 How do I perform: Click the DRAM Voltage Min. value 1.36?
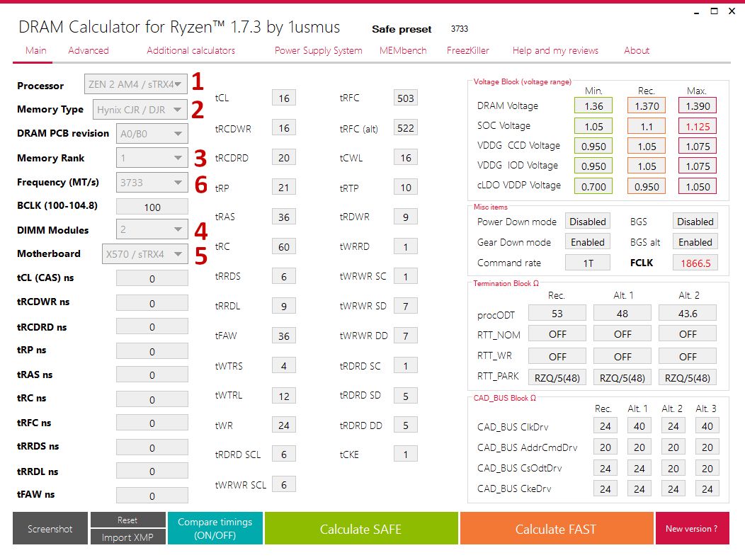click(x=593, y=106)
